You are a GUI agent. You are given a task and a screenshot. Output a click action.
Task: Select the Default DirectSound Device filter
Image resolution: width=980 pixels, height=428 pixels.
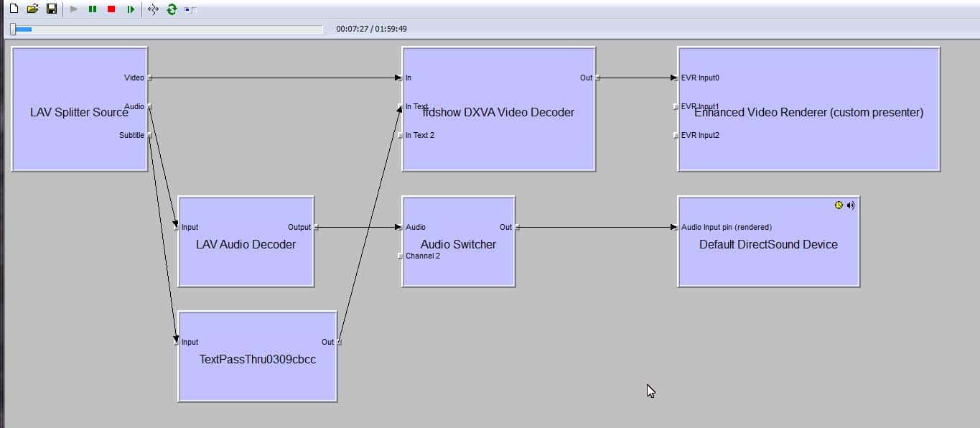769,241
